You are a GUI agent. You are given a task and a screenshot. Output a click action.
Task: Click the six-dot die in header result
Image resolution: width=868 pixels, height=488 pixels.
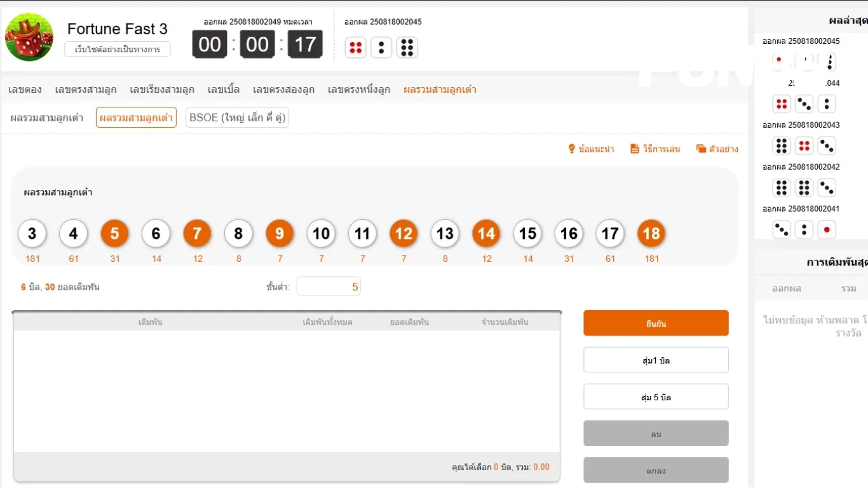(407, 48)
